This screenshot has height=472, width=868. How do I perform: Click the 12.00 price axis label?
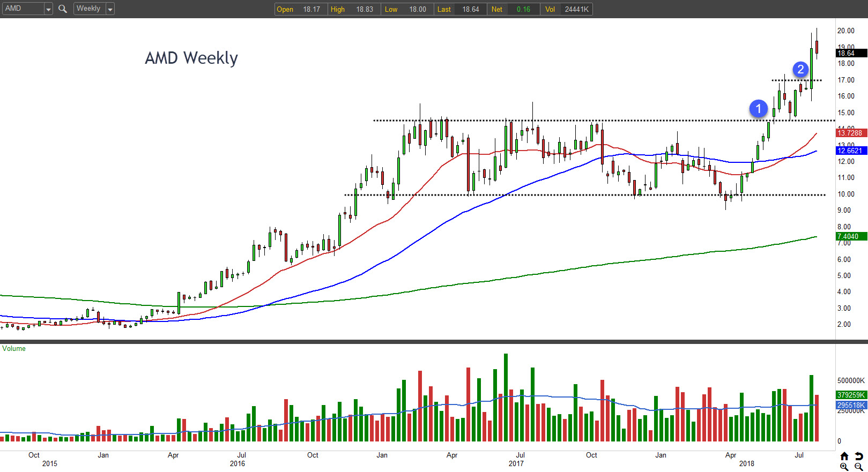(x=846, y=161)
